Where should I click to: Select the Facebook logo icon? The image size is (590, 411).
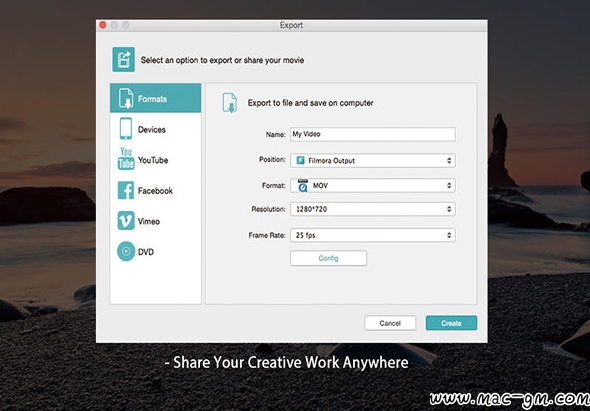(126, 190)
